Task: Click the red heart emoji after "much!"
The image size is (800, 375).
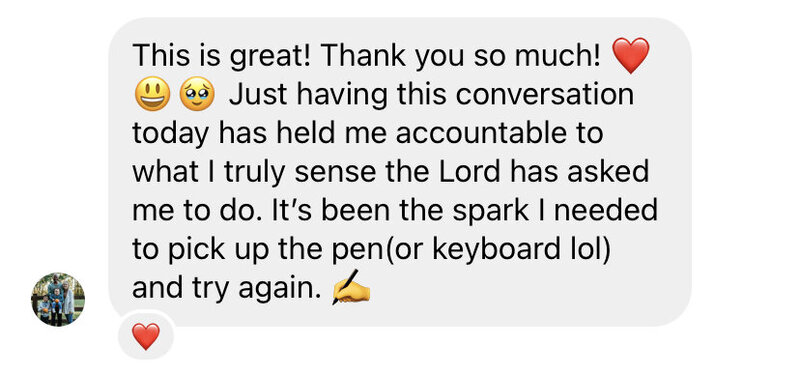Action: pyautogui.click(x=631, y=55)
